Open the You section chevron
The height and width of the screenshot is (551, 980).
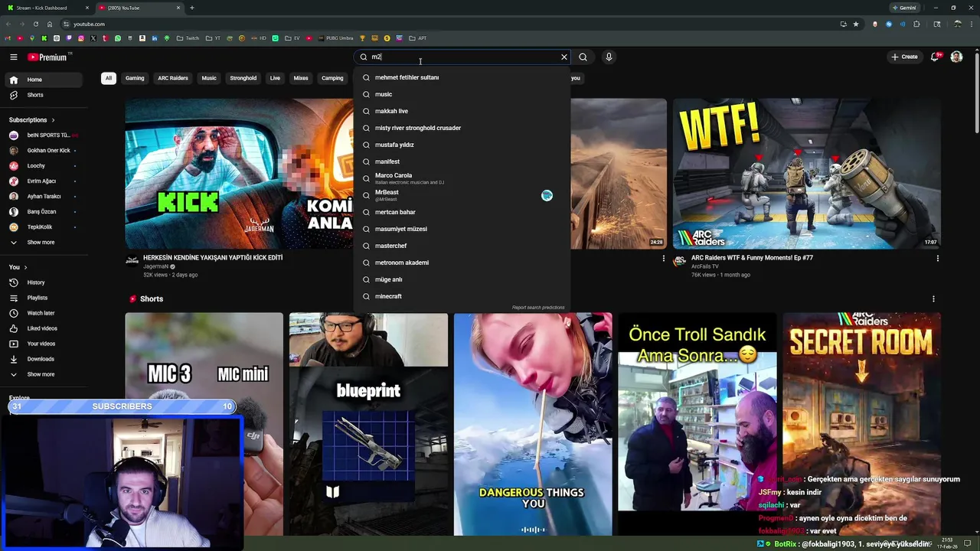(x=25, y=267)
